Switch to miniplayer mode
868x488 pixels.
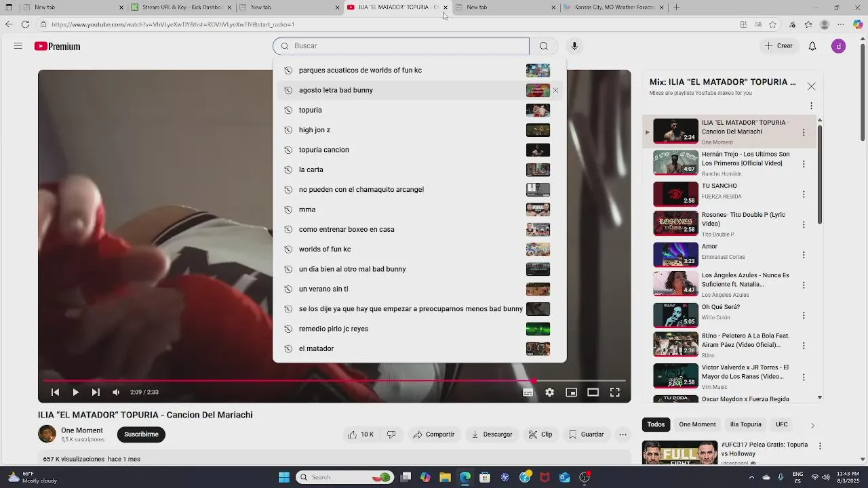571,392
